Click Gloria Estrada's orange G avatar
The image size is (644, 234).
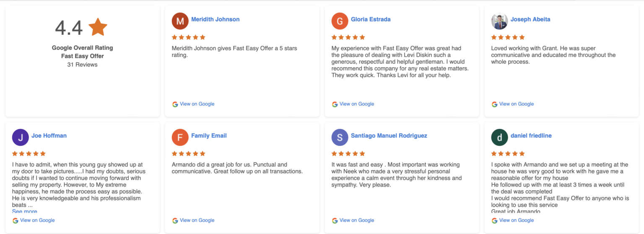340,21
